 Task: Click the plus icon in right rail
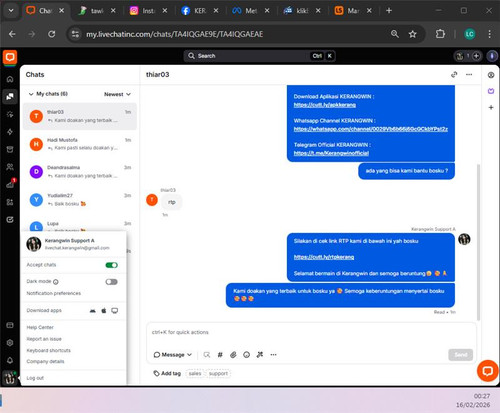tap(491, 107)
